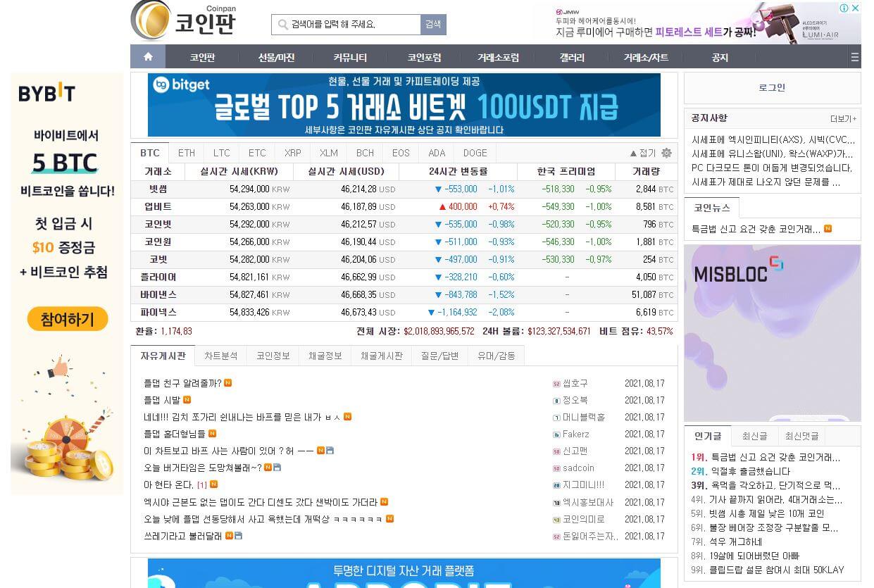Open the ETC coin tab
This screenshot has width=874, height=588.
[257, 153]
